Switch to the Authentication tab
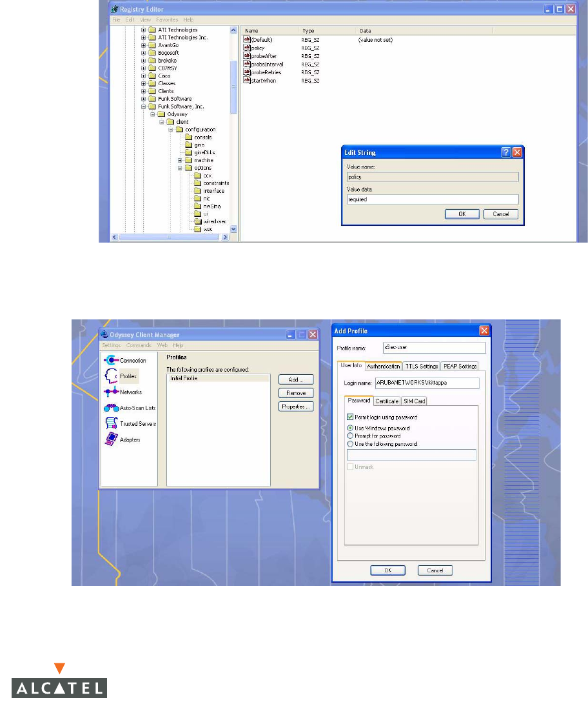Screen dimensions: 588x713 pyautogui.click(x=384, y=366)
